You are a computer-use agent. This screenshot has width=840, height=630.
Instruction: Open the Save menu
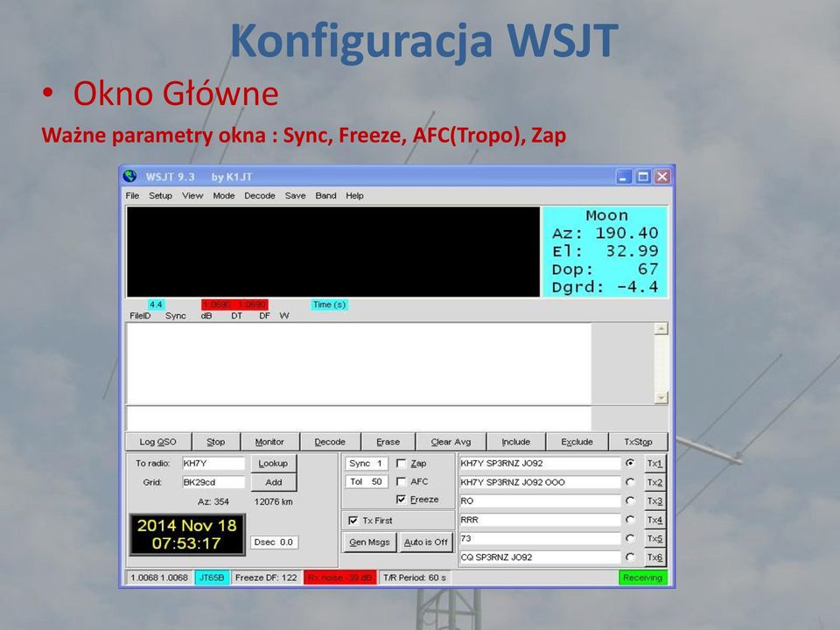pos(295,195)
